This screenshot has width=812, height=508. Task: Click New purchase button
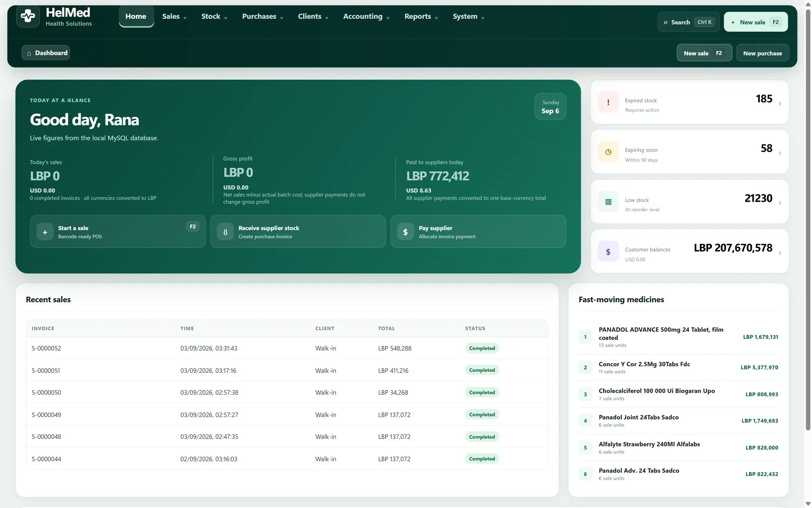click(x=762, y=53)
